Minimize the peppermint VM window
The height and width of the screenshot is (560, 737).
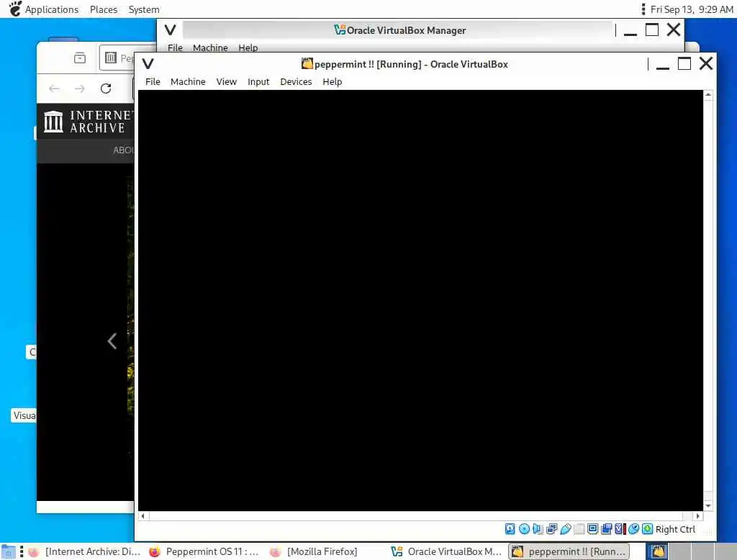pos(662,64)
